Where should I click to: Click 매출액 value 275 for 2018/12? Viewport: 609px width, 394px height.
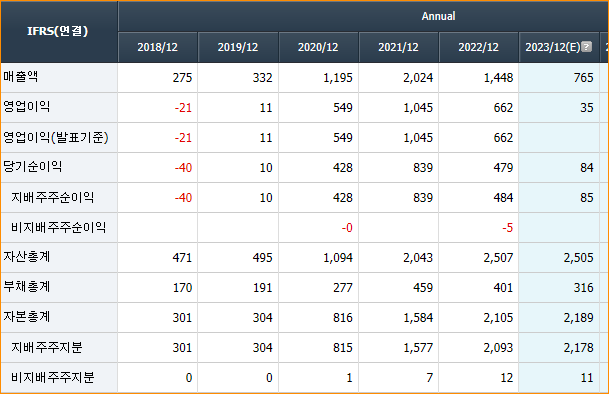[182, 78]
